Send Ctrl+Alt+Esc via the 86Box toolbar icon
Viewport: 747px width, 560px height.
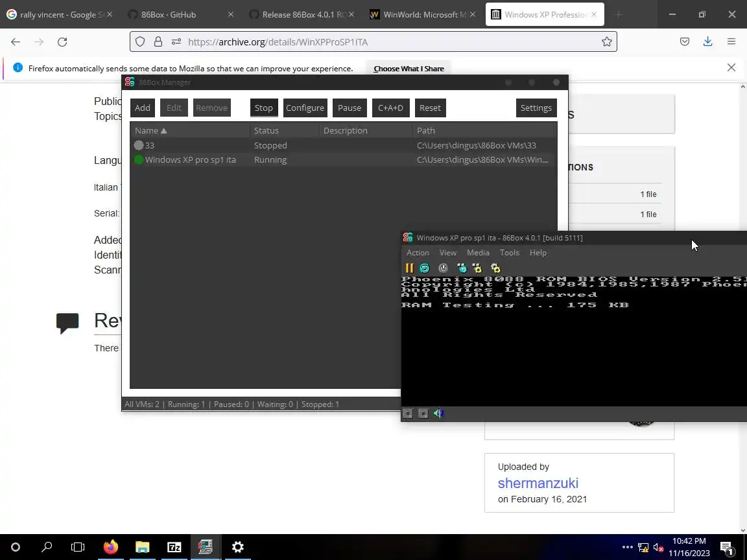pyautogui.click(x=477, y=268)
